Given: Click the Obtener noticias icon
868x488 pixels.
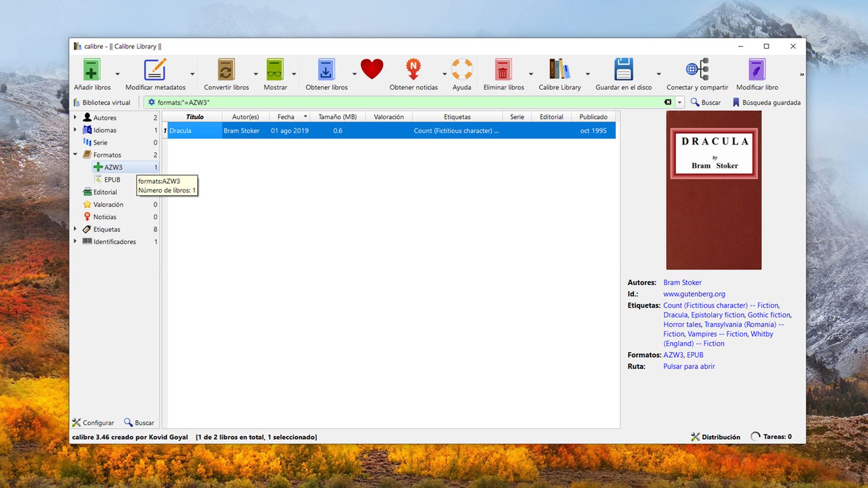Looking at the screenshot, I should point(413,70).
